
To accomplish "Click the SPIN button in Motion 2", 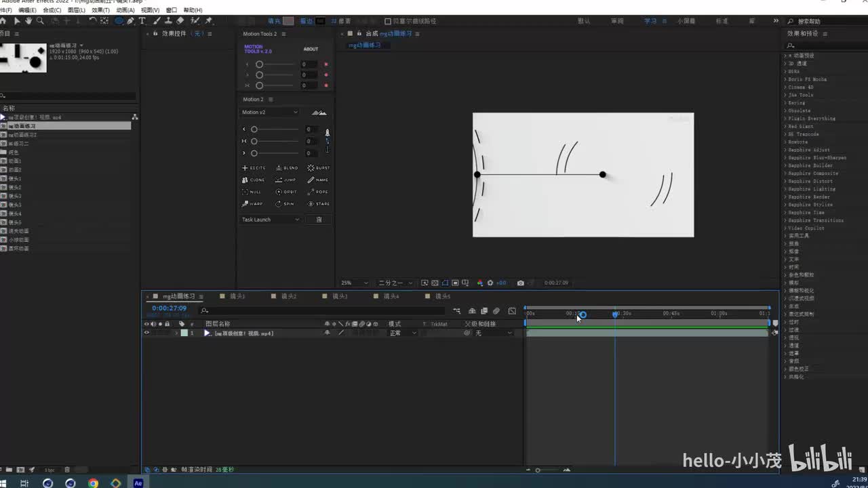I will click(x=285, y=204).
